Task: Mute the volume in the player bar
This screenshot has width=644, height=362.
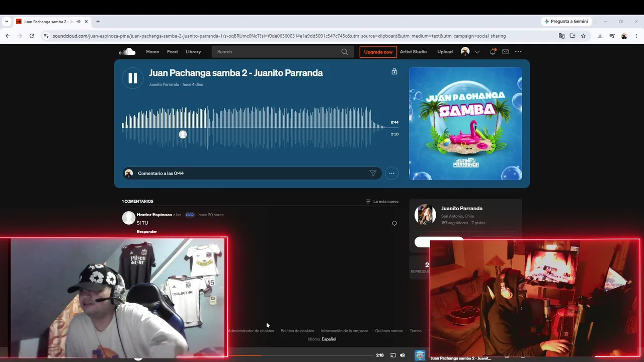Action: (x=403, y=355)
